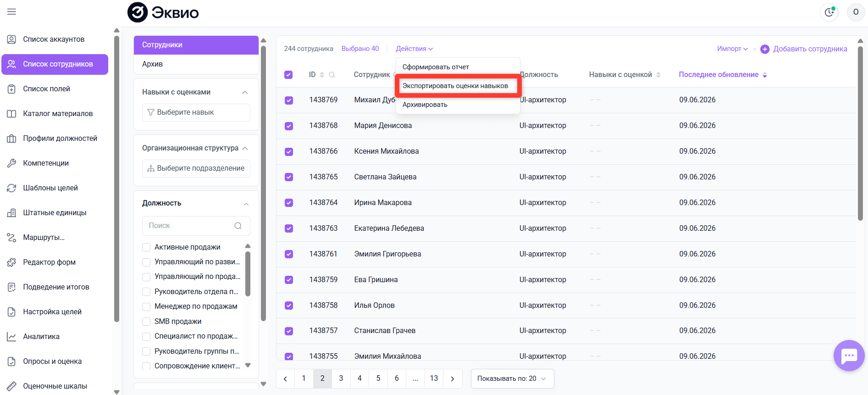Uncheck Илья Орлов's checkbox
The width and height of the screenshot is (868, 395).
click(x=289, y=306)
